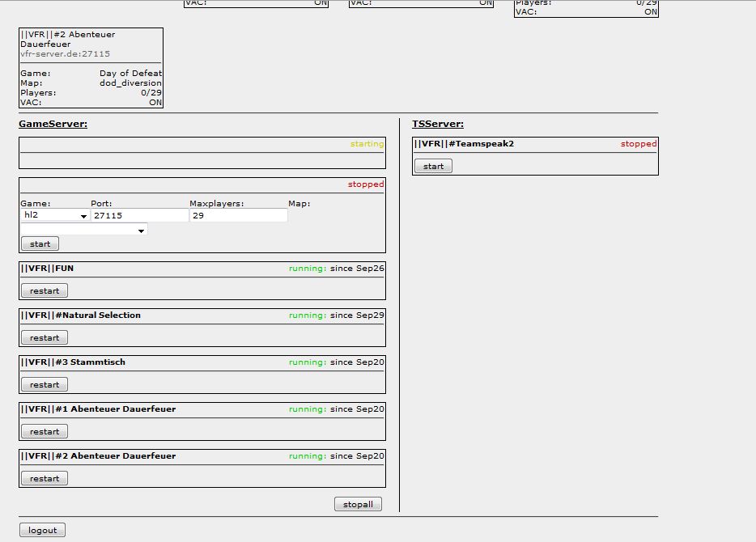Focus the Maxplayers input field

238,216
